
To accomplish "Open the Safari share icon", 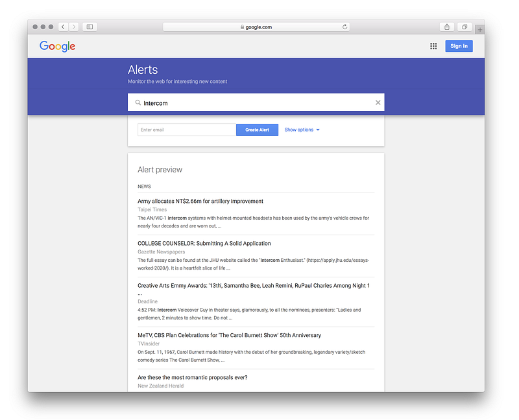I will (447, 27).
